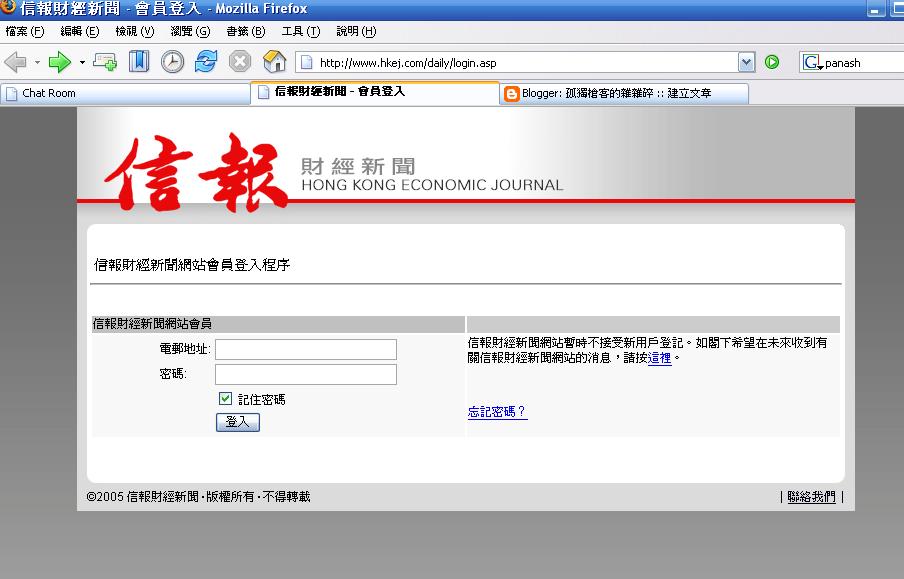The image size is (904, 579).
Task: Open the 工具 (T) menu
Action: [300, 31]
